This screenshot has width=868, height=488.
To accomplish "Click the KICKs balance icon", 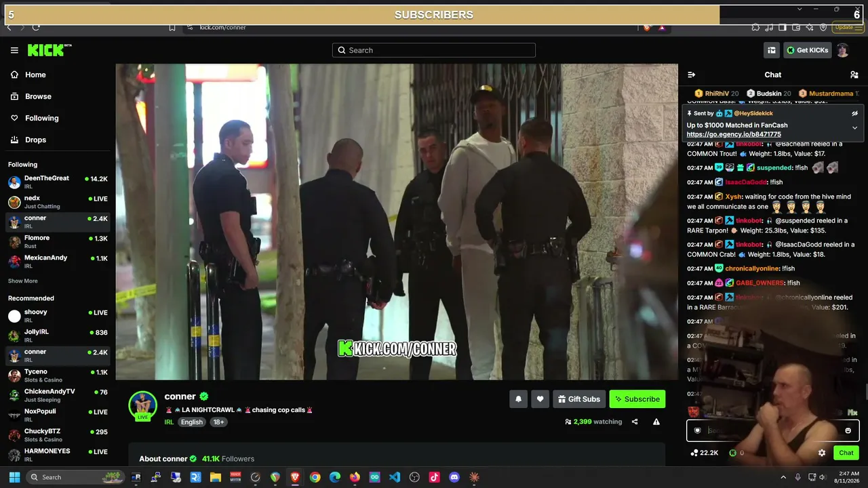I will click(x=732, y=453).
